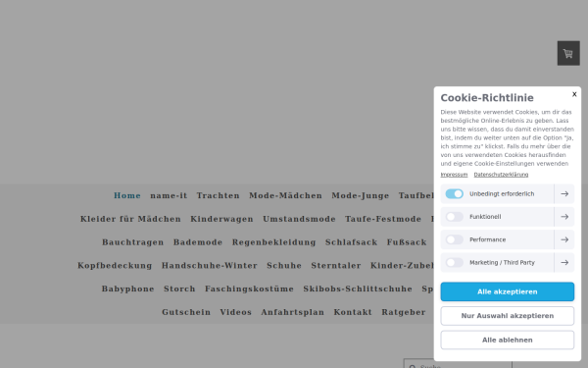Open the Datenschutzerklärung link
Viewport: 588px width, 368px height.
pyautogui.click(x=501, y=175)
